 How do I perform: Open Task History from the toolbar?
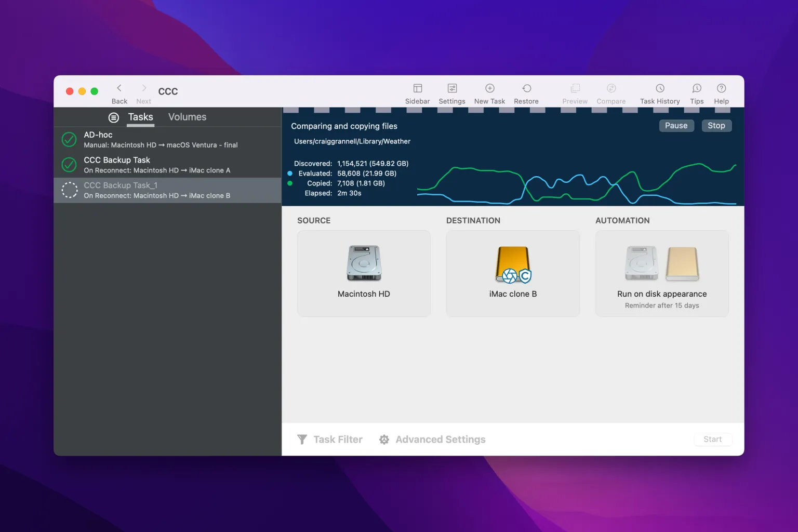point(659,92)
